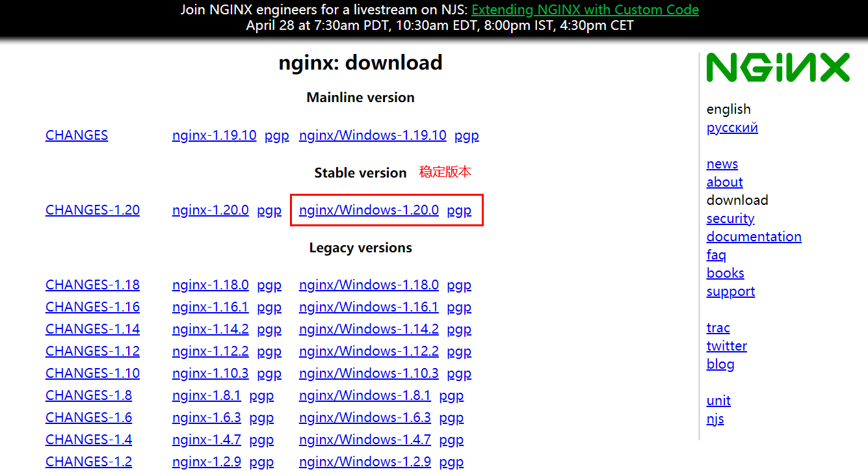Open the books link

pyautogui.click(x=725, y=273)
